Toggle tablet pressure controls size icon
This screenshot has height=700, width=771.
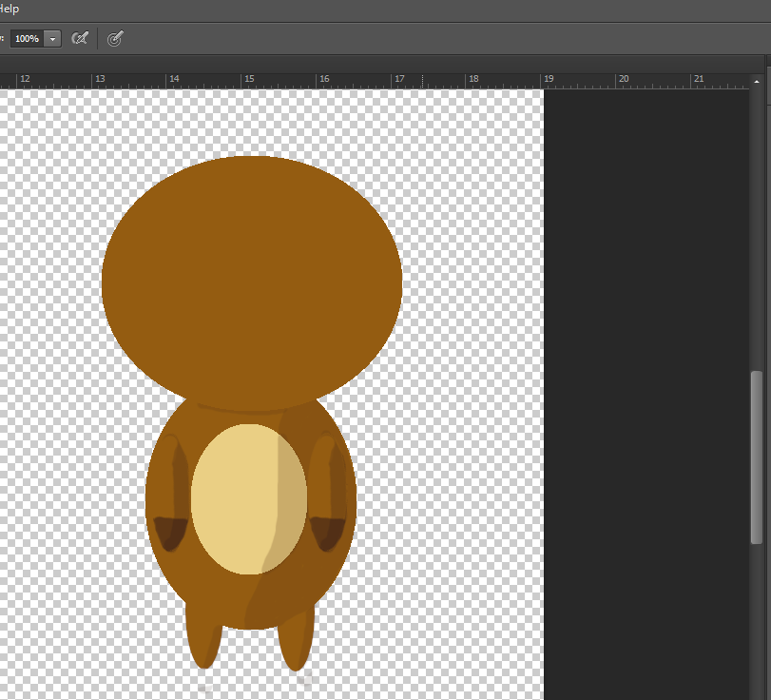(115, 38)
